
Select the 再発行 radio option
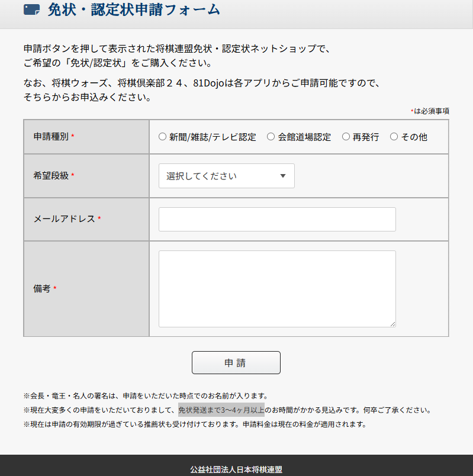(346, 137)
